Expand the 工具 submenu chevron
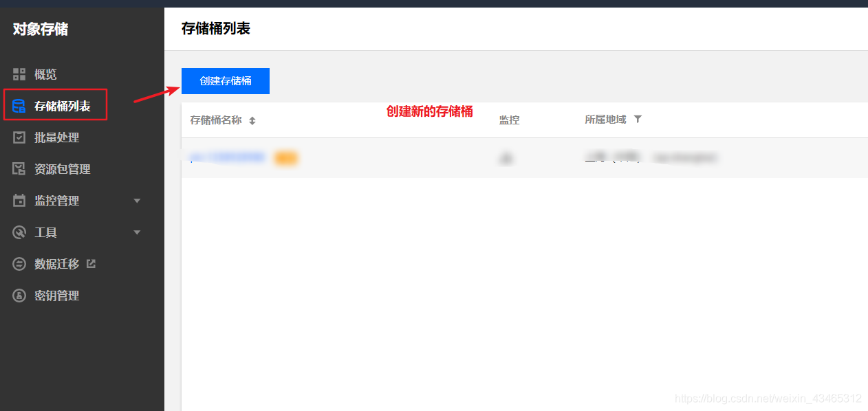Screen dimensions: 868x411 tap(137, 232)
